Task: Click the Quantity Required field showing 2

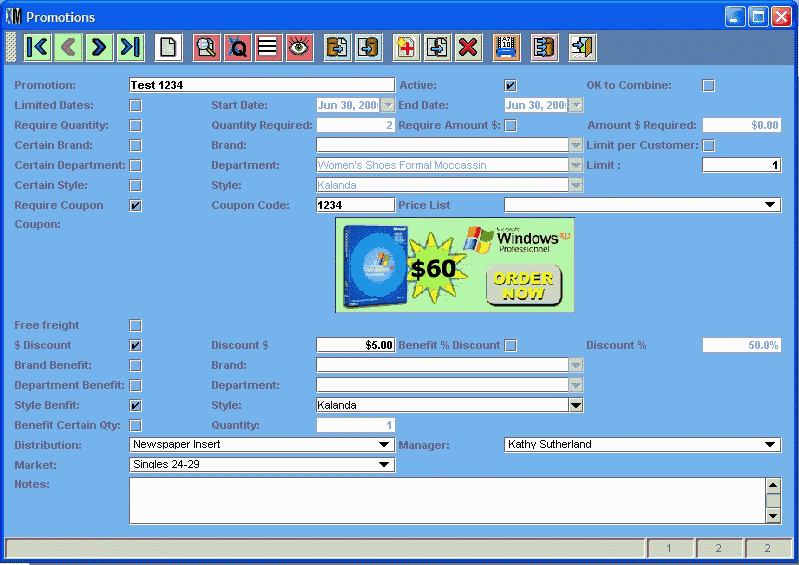Action: click(355, 125)
